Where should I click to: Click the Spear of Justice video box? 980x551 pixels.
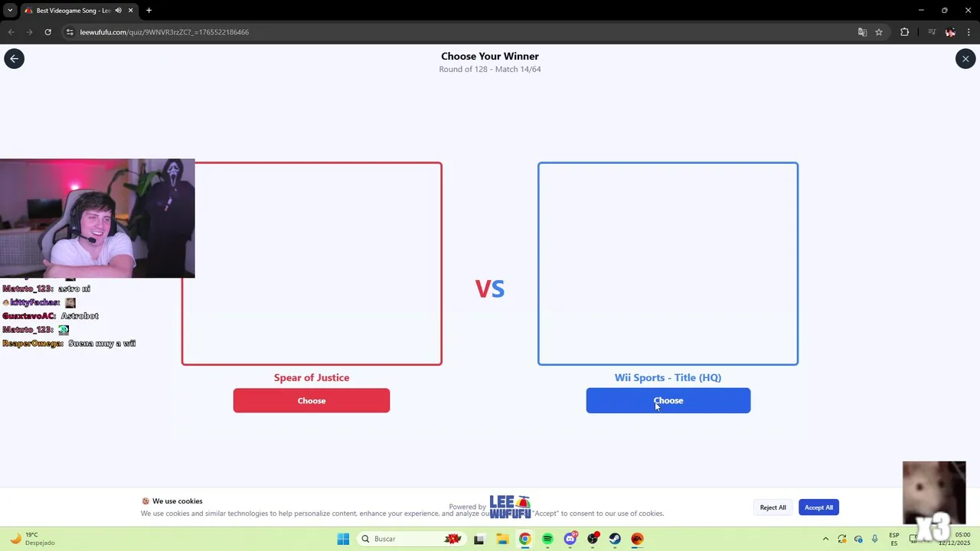(312, 263)
